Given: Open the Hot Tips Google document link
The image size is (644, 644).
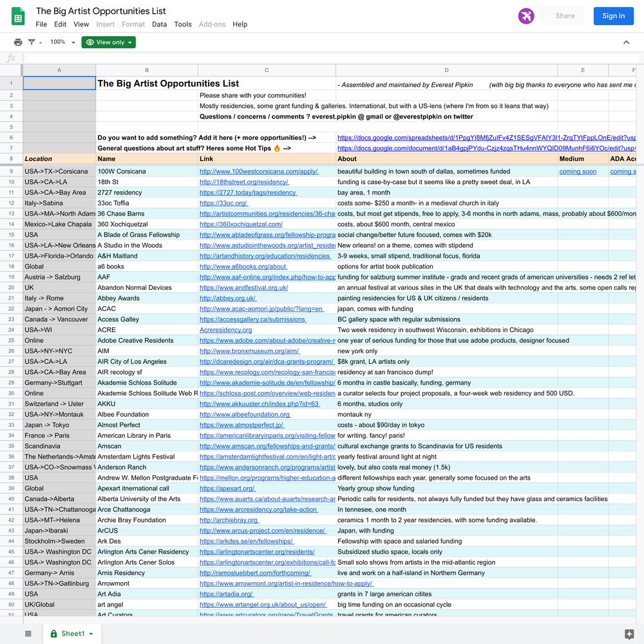Looking at the screenshot, I should coord(486,148).
